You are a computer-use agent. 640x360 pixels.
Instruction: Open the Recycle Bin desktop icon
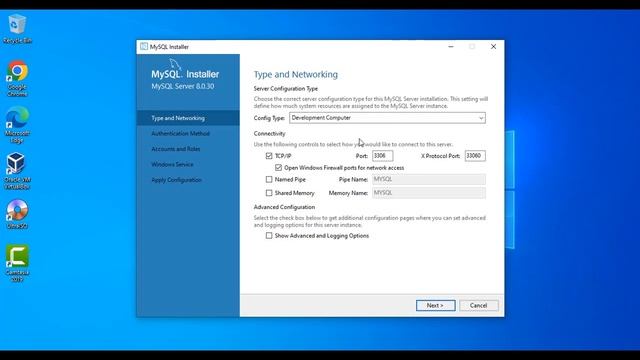click(x=17, y=29)
